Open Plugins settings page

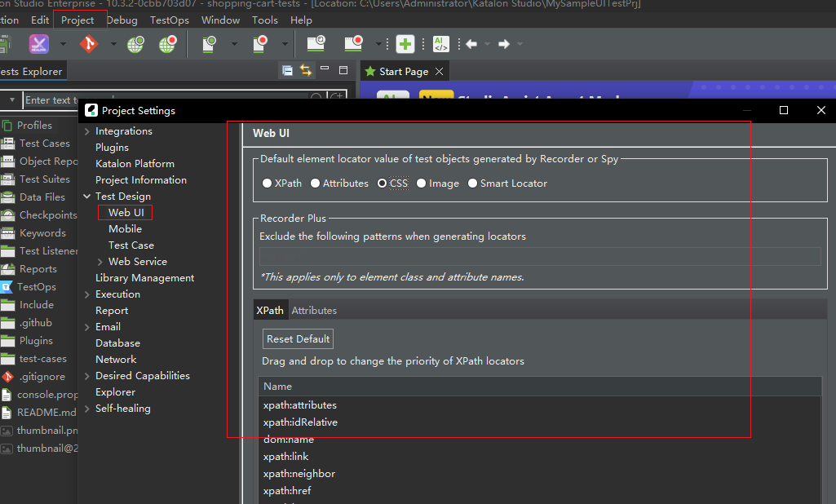(112, 148)
